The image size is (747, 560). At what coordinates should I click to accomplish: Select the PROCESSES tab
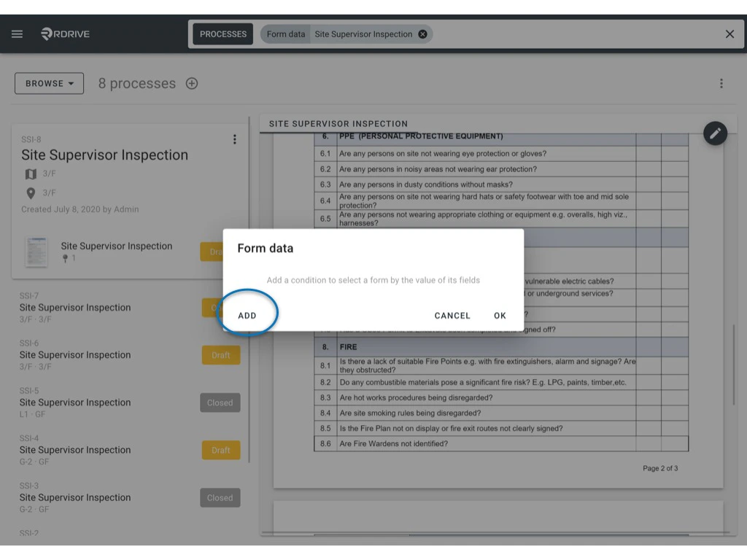point(222,34)
